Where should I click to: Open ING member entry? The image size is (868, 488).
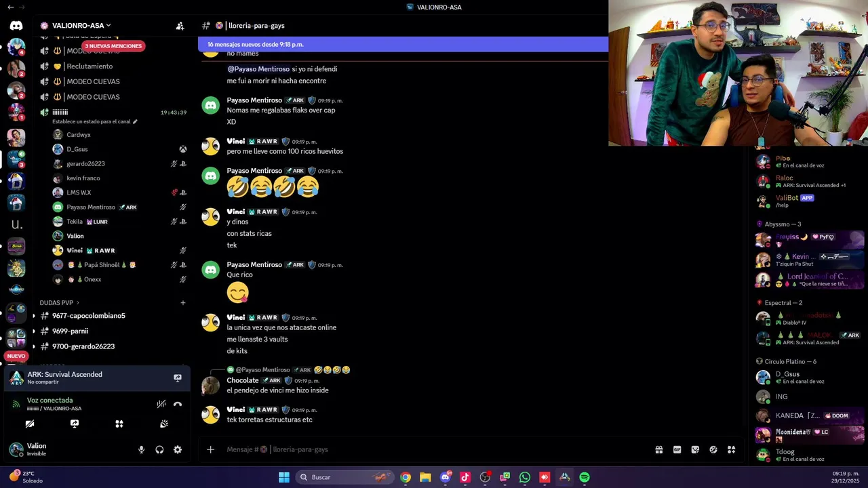(x=810, y=396)
